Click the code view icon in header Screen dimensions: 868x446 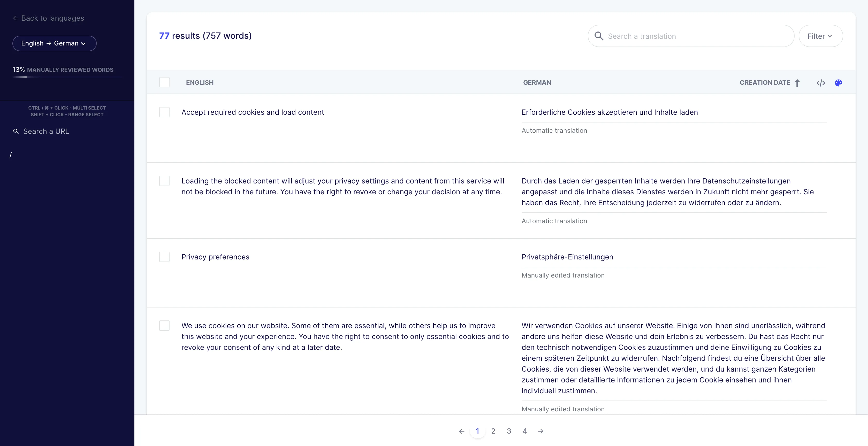click(x=821, y=83)
